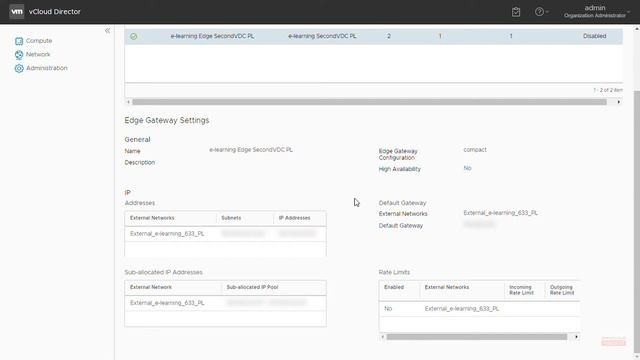640x360 pixels.
Task: Click the Outgoing Rate Limit column header
Action: (562, 290)
